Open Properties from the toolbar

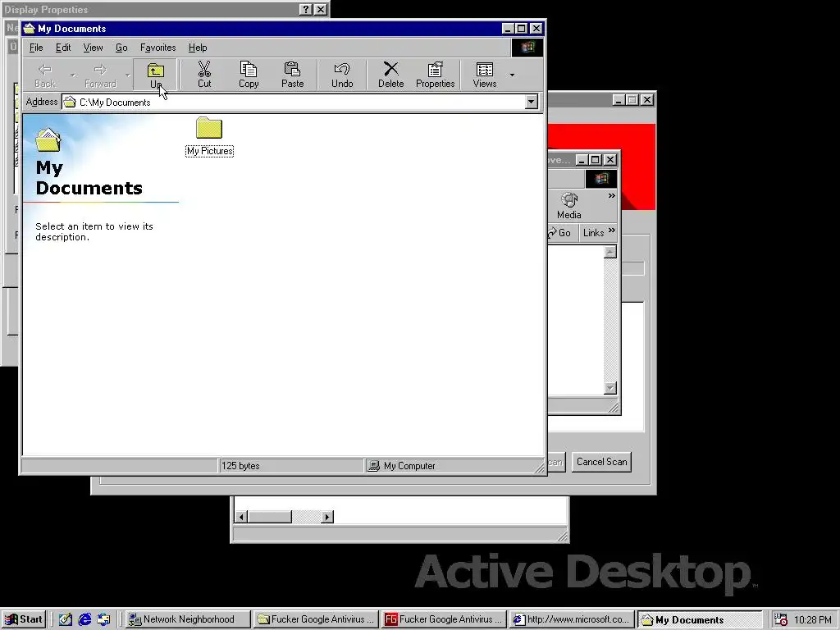pyautogui.click(x=435, y=75)
